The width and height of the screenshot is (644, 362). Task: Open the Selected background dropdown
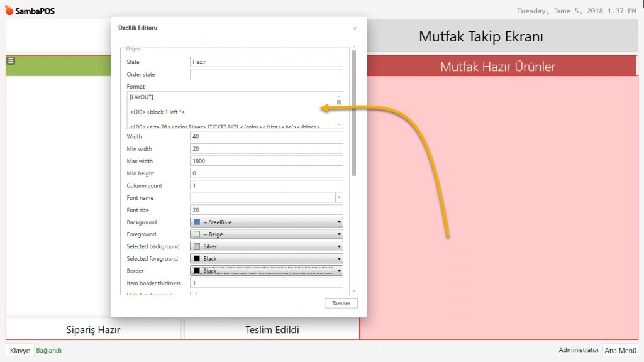[x=266, y=246]
